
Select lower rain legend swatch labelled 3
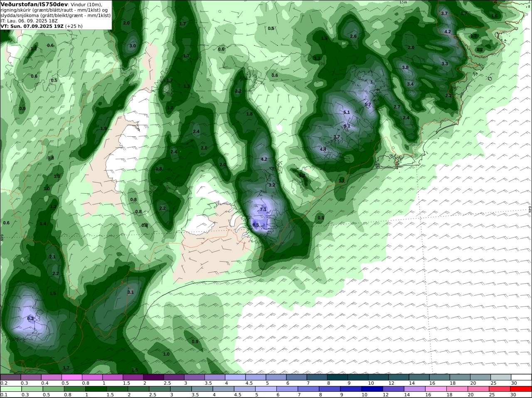point(180,389)
